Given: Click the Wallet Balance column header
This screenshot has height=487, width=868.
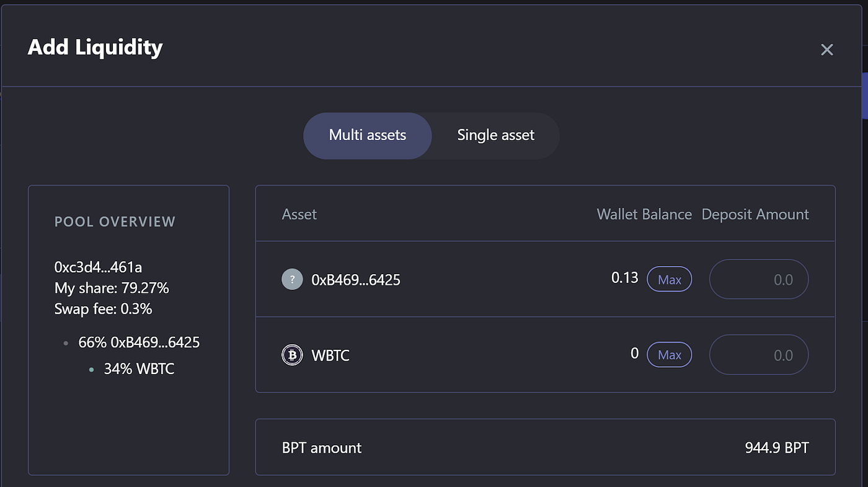Looking at the screenshot, I should 644,214.
